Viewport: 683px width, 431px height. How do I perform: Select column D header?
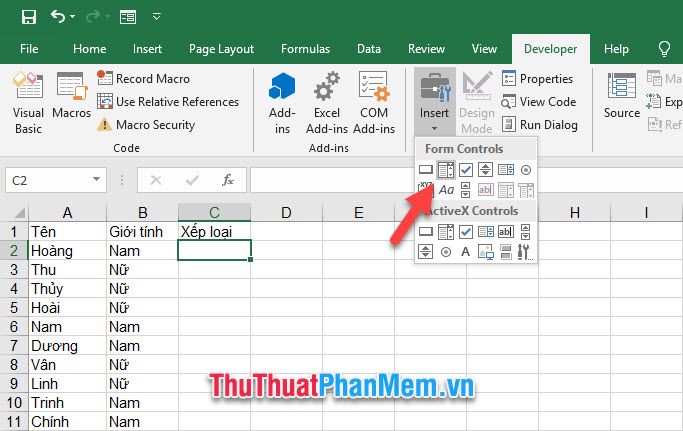(x=286, y=213)
